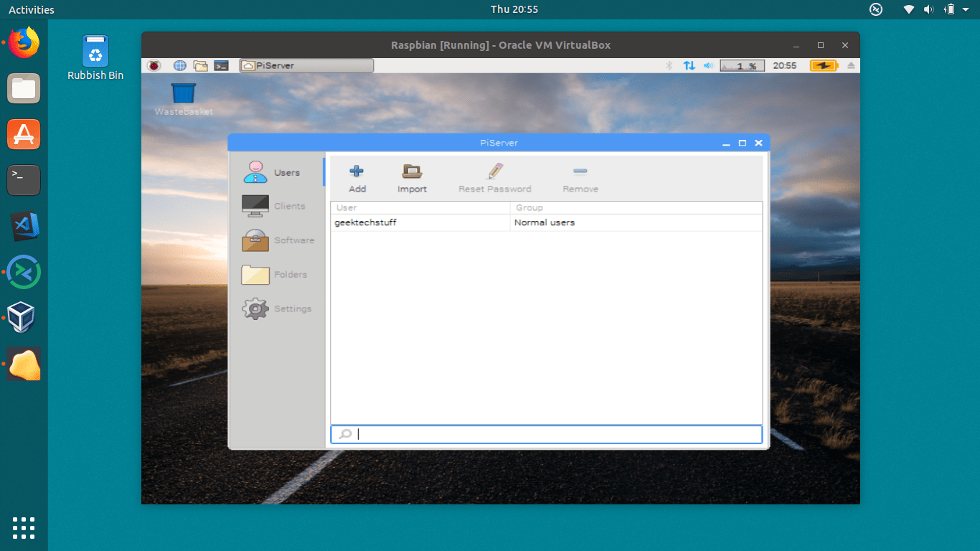Viewport: 980px width, 551px height.
Task: Click the user search field
Action: click(x=545, y=433)
